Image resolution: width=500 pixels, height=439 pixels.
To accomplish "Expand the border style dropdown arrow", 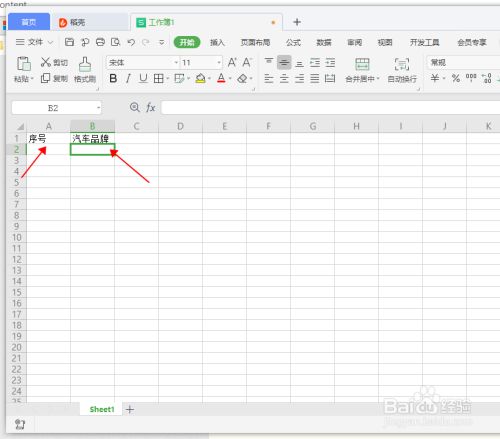I will (167, 79).
